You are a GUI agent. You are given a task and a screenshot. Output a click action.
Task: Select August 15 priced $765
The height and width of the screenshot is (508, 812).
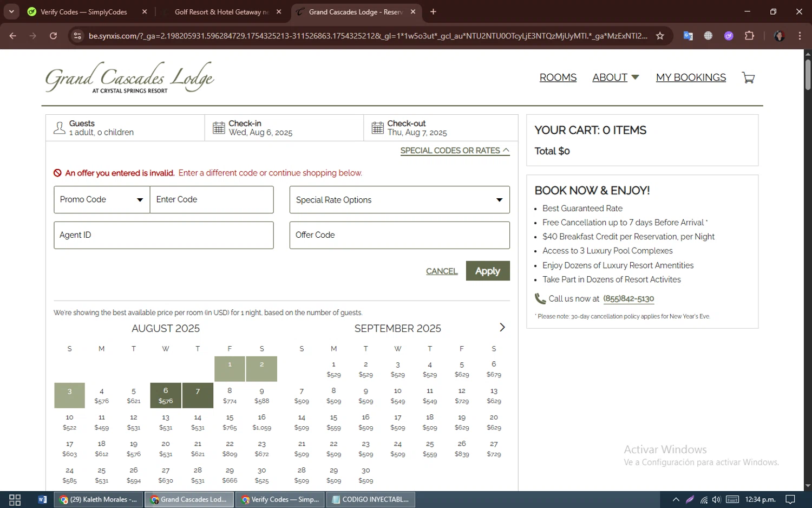pyautogui.click(x=230, y=422)
